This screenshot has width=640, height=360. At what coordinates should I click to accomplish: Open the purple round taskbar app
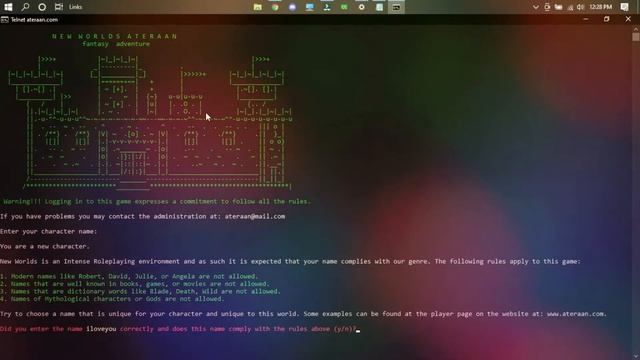[x=292, y=7]
